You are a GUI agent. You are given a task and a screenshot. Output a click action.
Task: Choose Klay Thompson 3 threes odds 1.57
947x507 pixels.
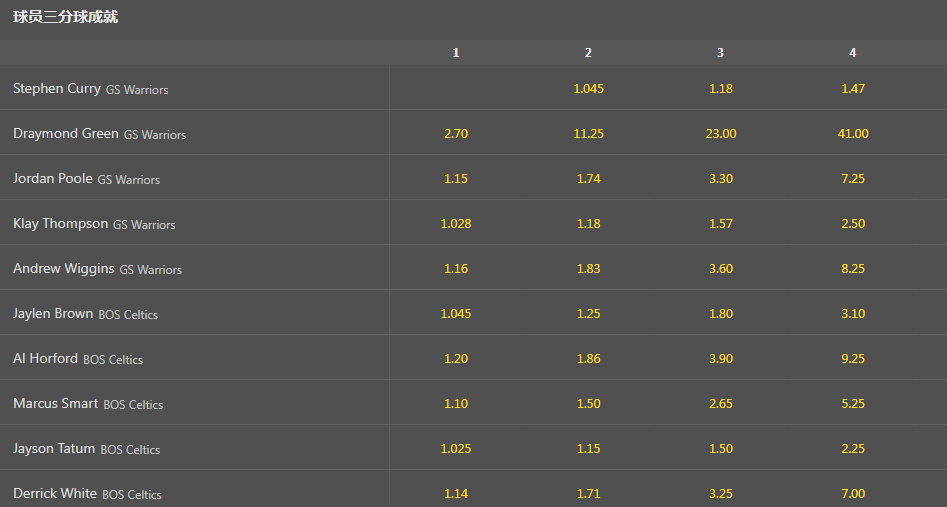click(720, 224)
